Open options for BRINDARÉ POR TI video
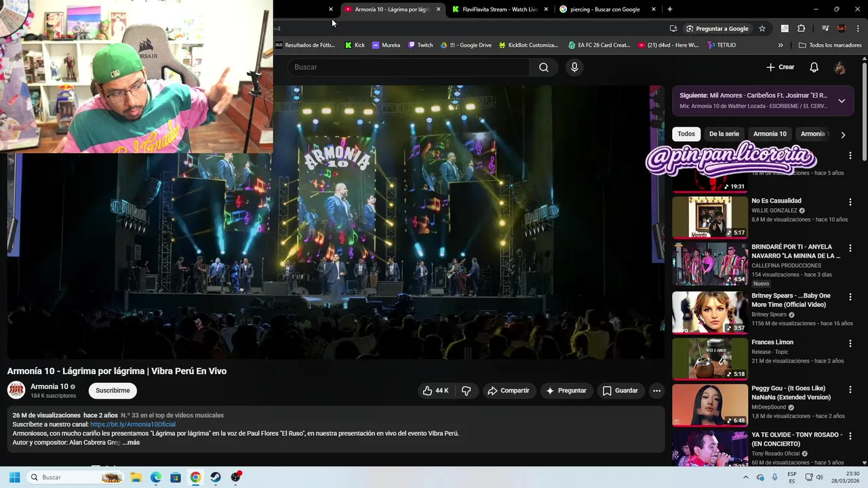 click(x=850, y=248)
